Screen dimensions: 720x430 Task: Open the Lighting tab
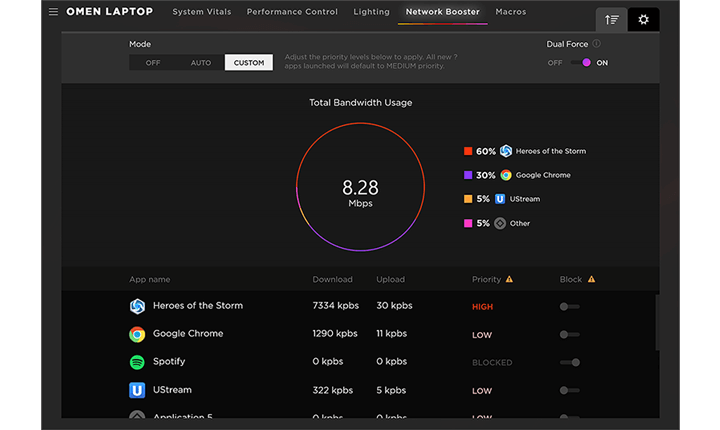pos(372,13)
